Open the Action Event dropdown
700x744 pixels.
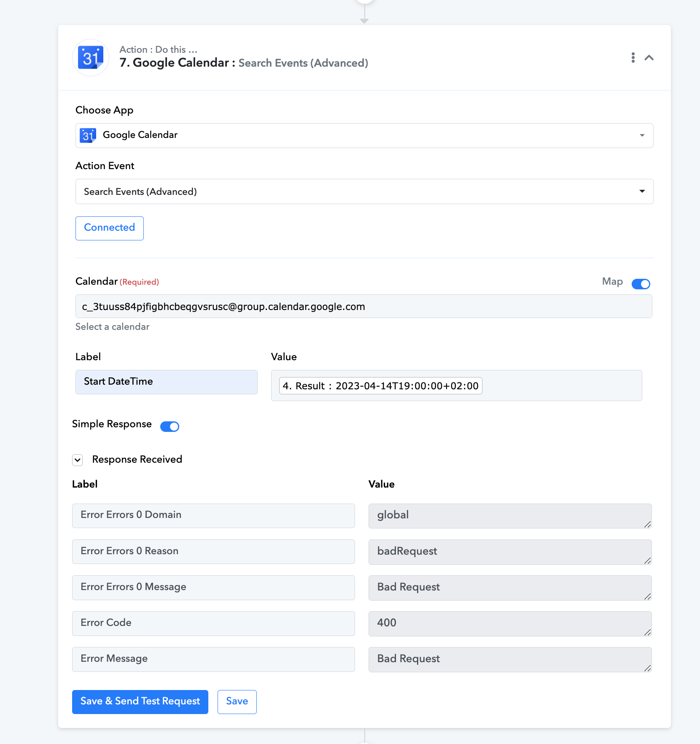point(364,191)
